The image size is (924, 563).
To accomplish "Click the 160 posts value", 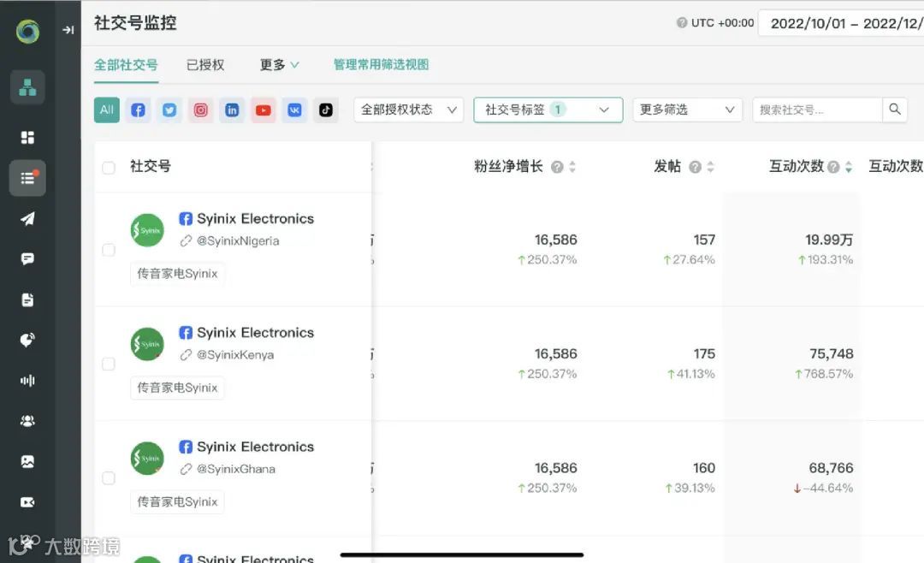I will coord(704,468).
